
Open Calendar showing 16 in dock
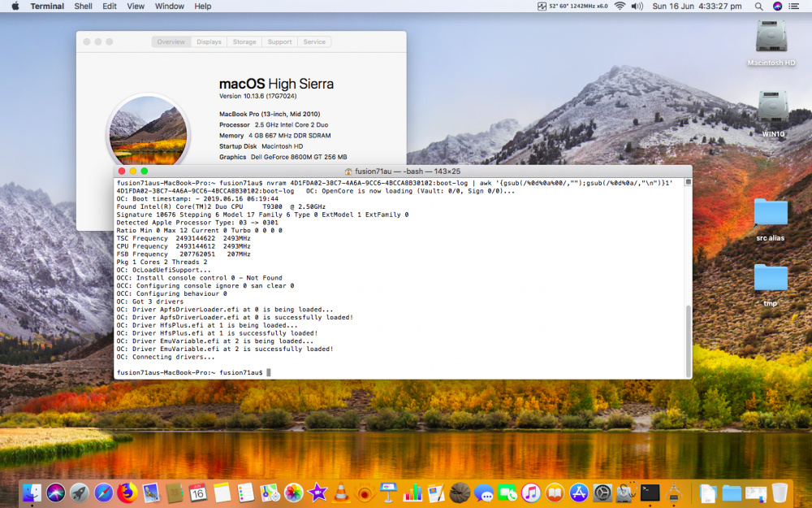(198, 493)
